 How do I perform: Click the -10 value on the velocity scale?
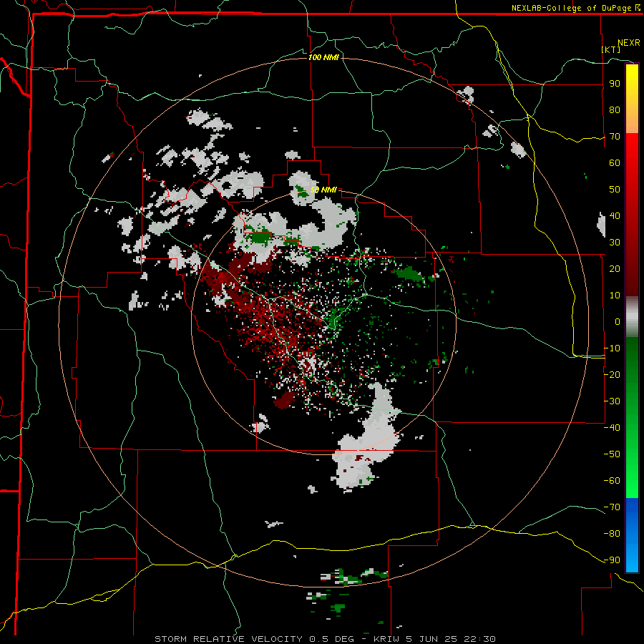tap(612, 348)
